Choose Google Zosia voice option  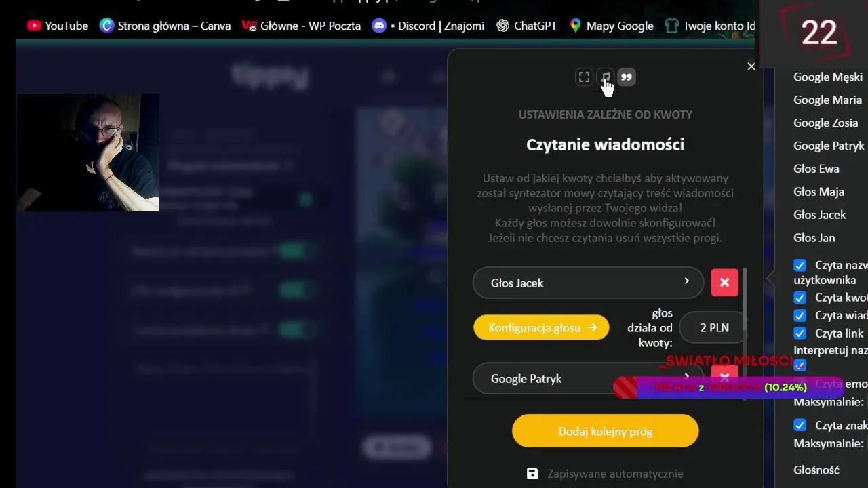coord(825,123)
